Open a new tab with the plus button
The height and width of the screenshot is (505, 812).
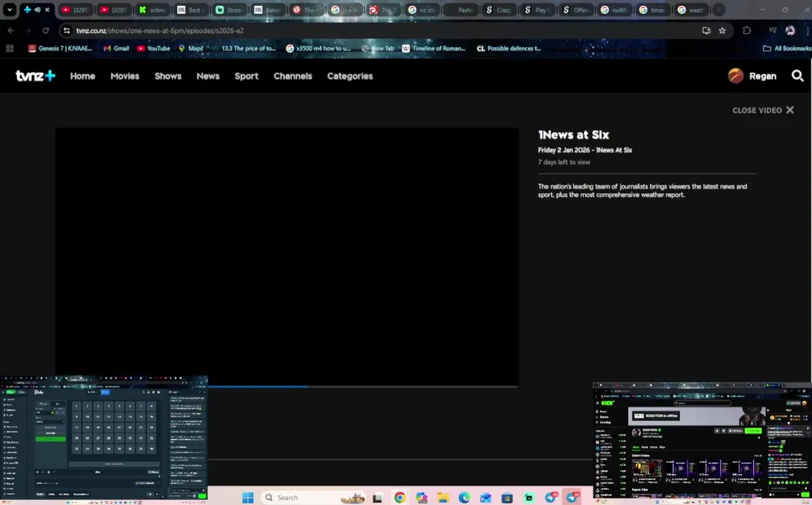click(719, 10)
